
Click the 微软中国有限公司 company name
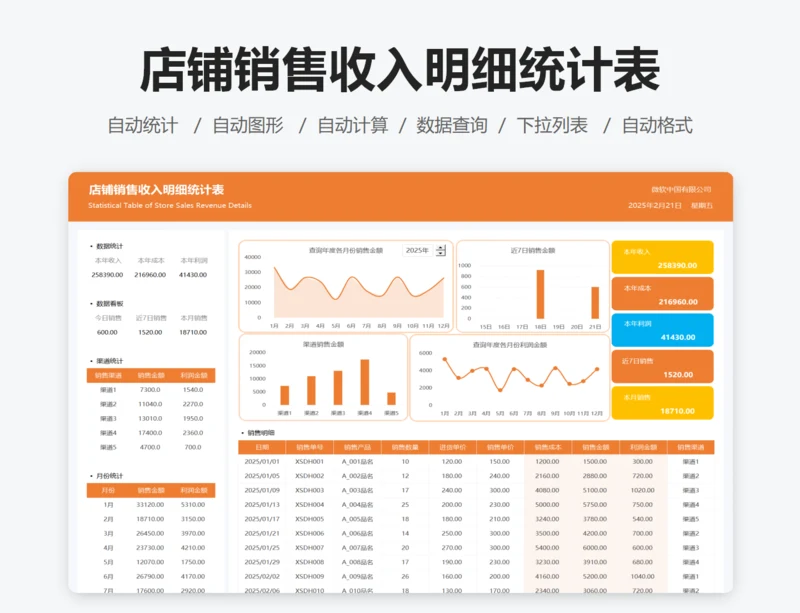[681, 189]
